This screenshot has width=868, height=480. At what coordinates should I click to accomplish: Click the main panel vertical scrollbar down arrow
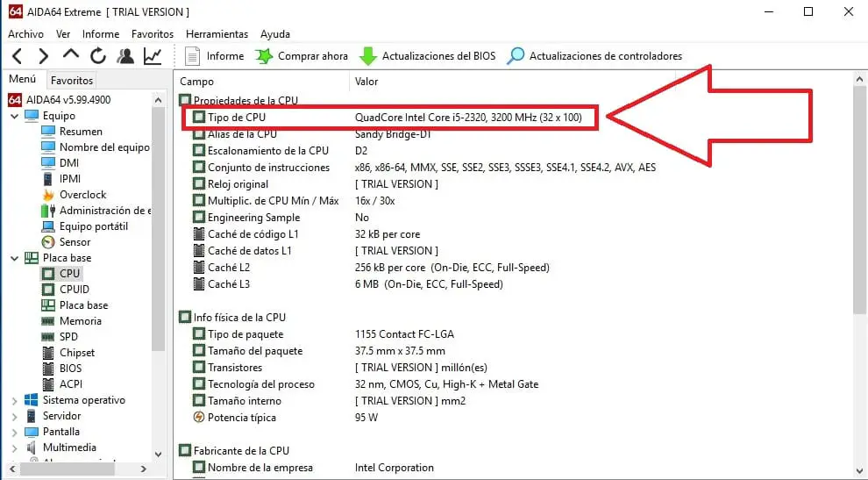click(x=860, y=472)
